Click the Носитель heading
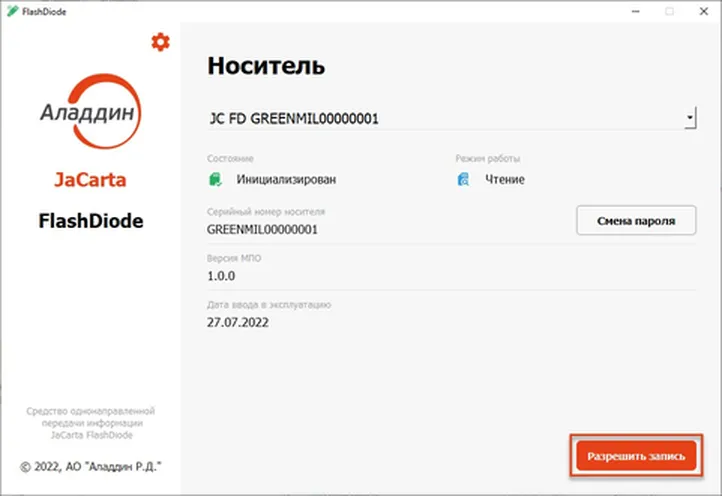This screenshot has width=722, height=496. click(266, 65)
